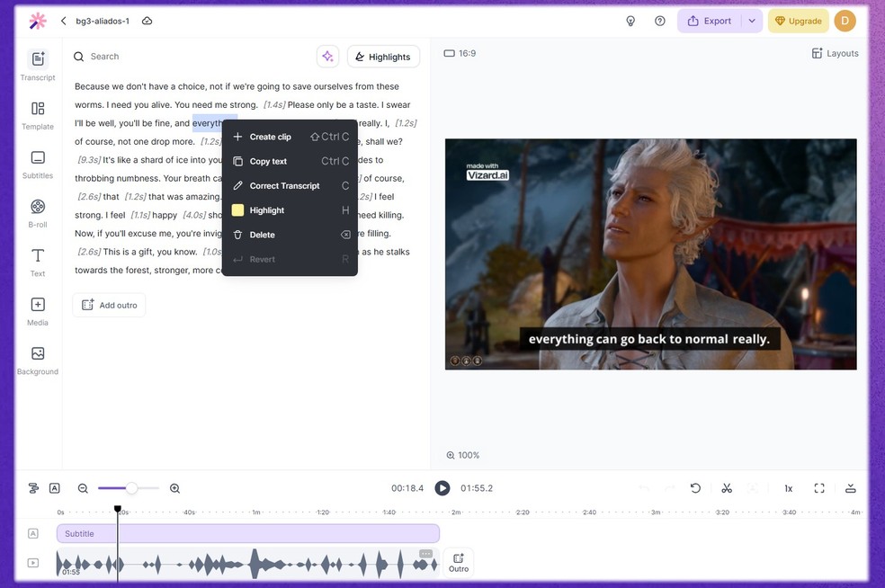Screen dimensions: 885x588
Task: Toggle the video track visibility icon
Action: [x=33, y=563]
